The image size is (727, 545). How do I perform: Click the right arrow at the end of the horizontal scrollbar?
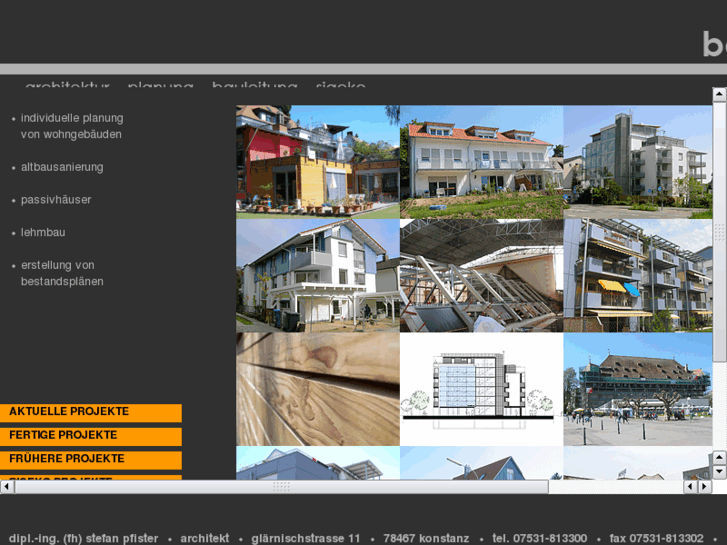(x=705, y=487)
